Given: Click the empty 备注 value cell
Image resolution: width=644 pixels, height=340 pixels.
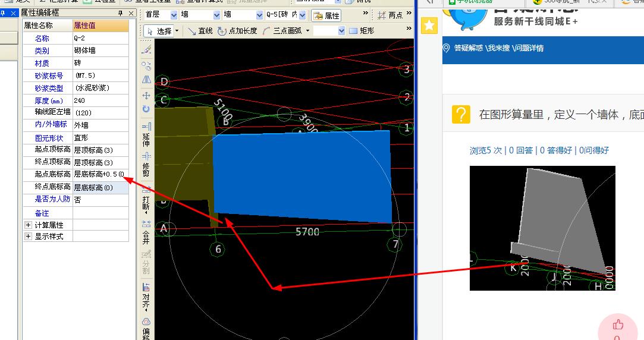Looking at the screenshot, I should (100, 213).
